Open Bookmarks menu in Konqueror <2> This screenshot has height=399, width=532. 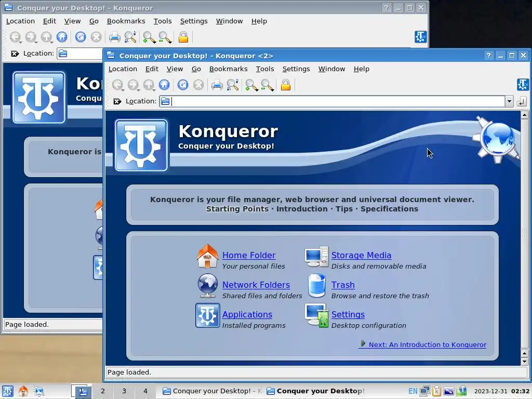click(x=229, y=69)
